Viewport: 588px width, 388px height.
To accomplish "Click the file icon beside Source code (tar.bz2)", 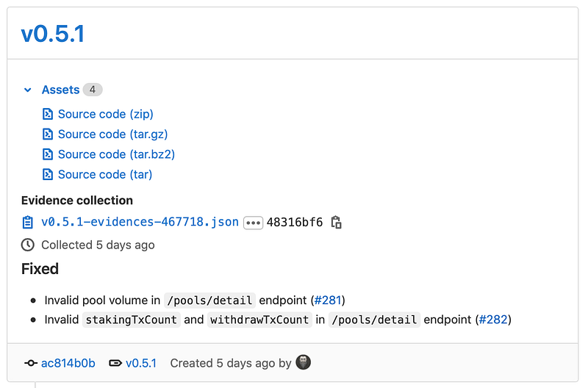I will click(48, 154).
